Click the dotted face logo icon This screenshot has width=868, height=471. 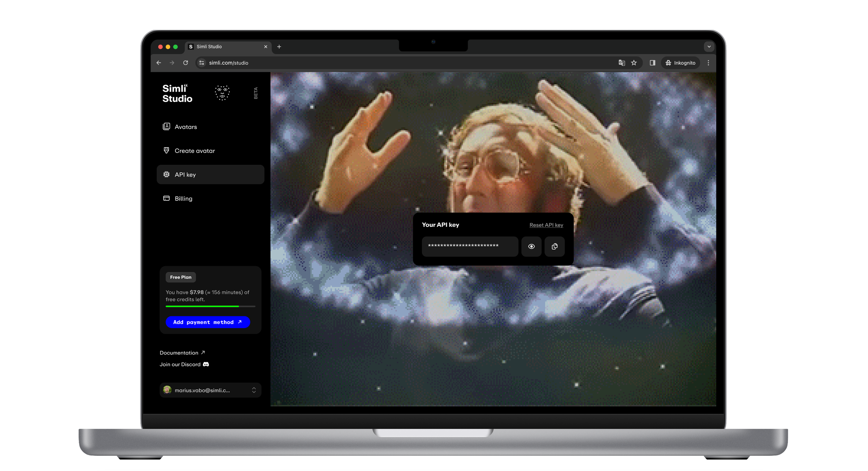click(222, 93)
